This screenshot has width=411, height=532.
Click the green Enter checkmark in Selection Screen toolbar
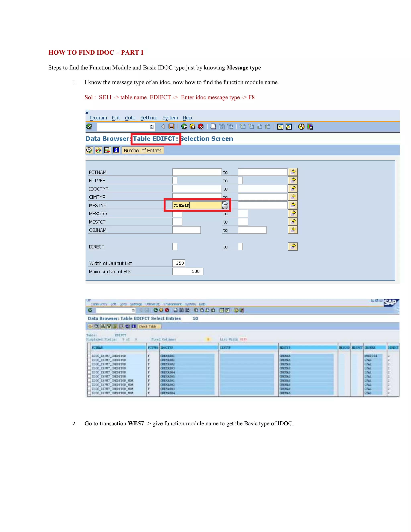pyautogui.click(x=89, y=126)
